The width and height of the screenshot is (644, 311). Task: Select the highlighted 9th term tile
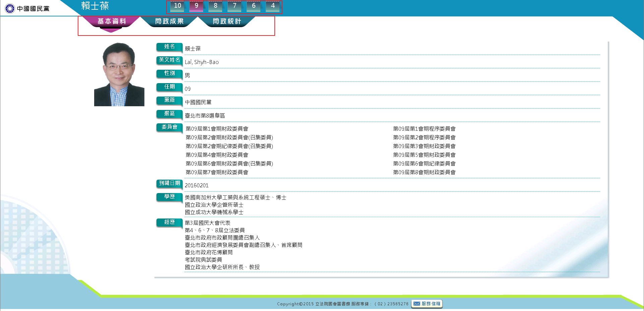point(196,6)
